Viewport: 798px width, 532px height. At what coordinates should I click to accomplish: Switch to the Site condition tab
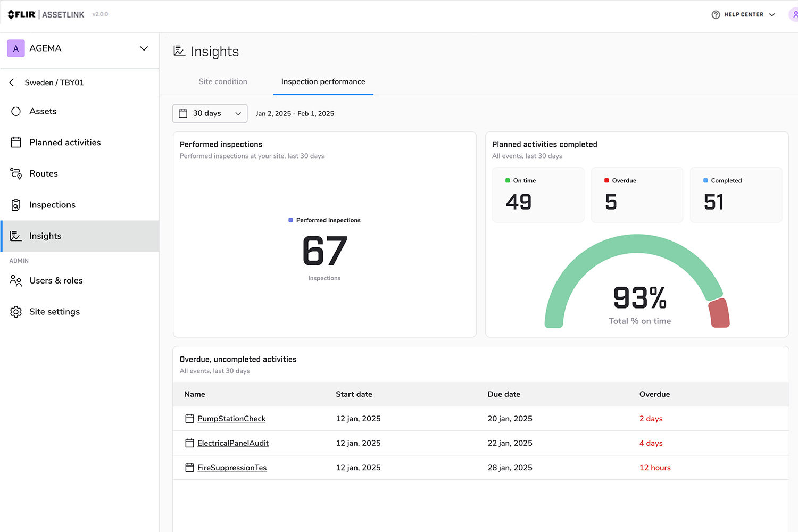(x=223, y=81)
